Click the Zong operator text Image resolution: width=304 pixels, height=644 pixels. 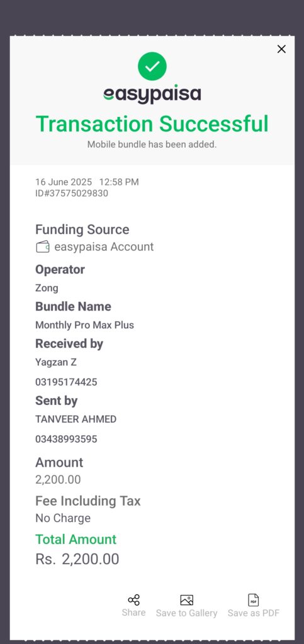pyautogui.click(x=47, y=288)
